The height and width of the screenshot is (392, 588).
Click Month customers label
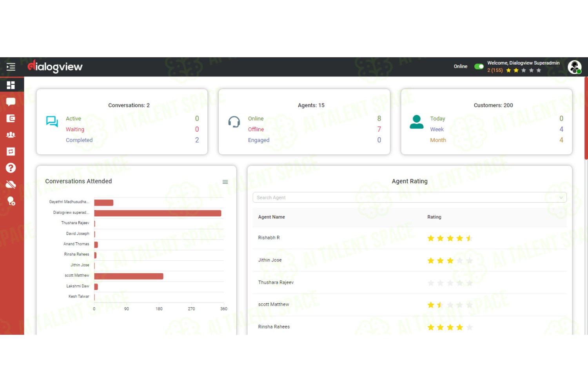(438, 140)
